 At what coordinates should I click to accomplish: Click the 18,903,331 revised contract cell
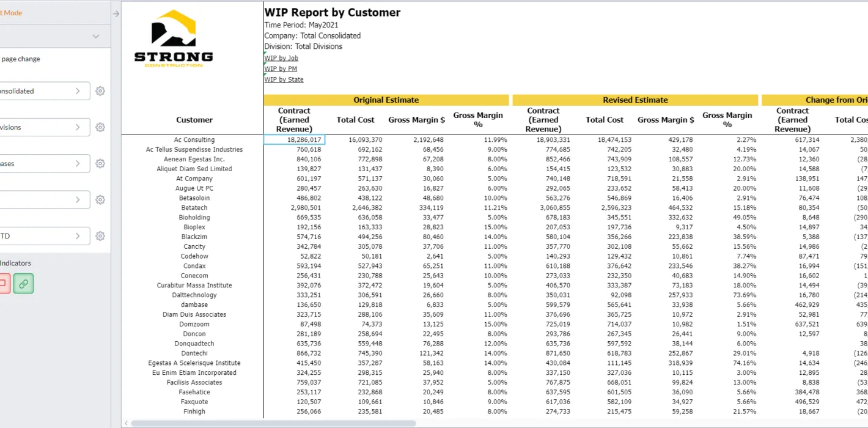click(553, 140)
